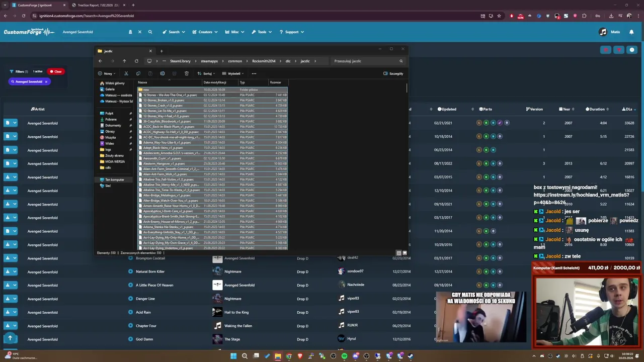Open File Explorer from the taskbar
This screenshot has height=362, width=644.
coord(278,356)
